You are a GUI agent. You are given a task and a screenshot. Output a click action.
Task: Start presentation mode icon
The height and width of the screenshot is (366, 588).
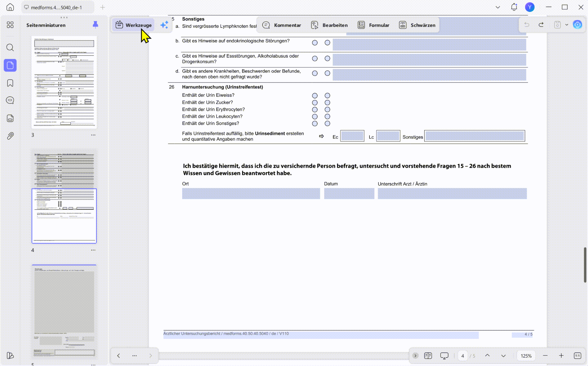click(444, 356)
